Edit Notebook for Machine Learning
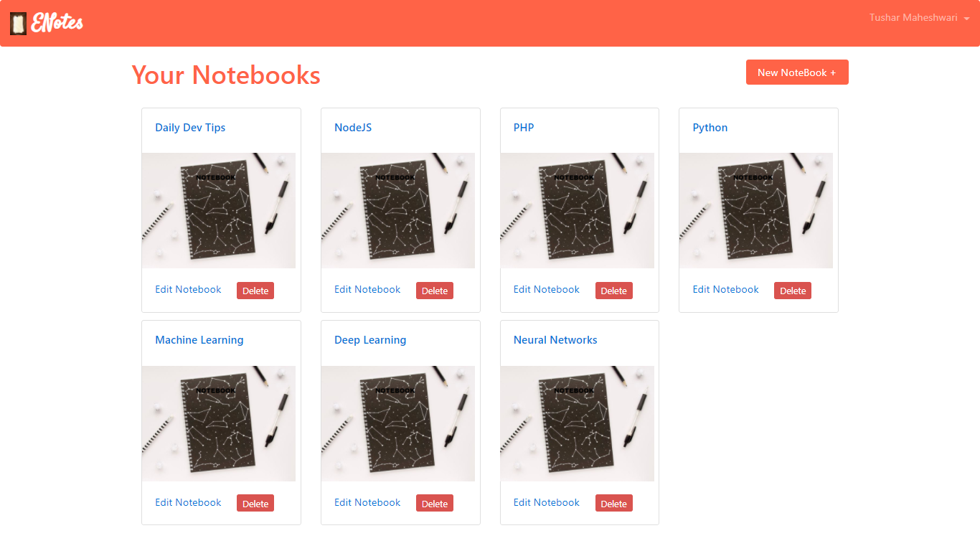Viewport: 980px width, 551px height. tap(188, 502)
